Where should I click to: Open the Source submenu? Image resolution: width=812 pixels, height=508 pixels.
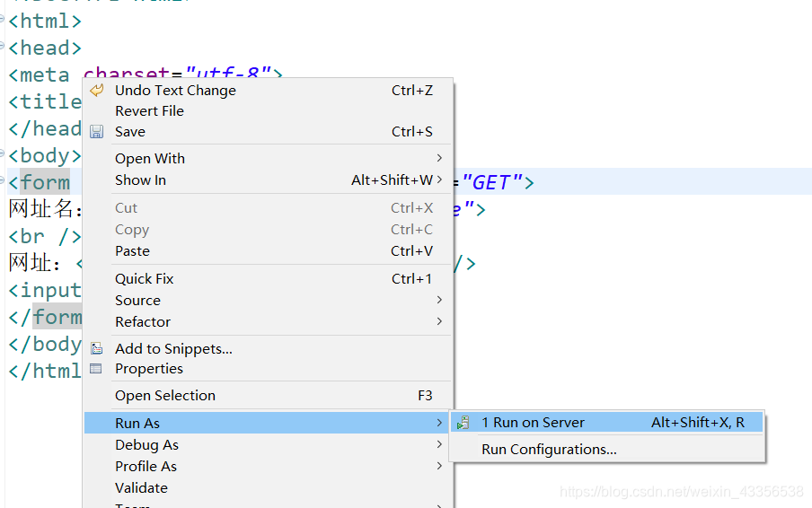(269, 300)
